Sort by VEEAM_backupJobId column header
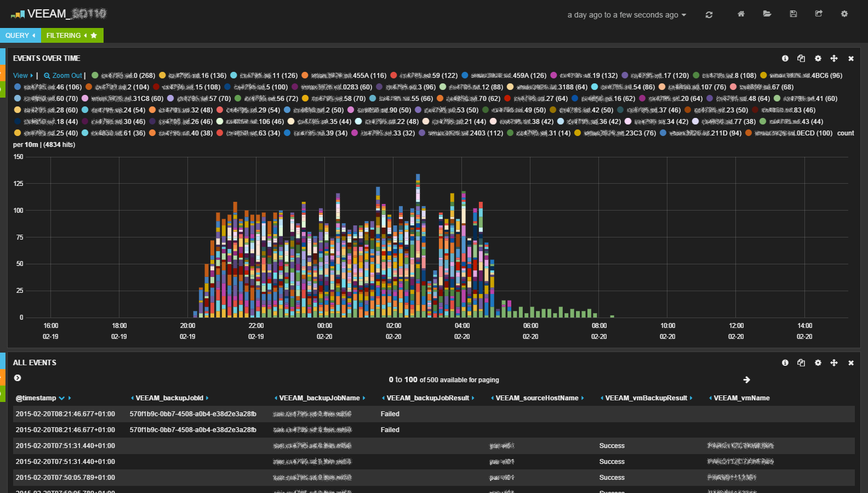 169,398
